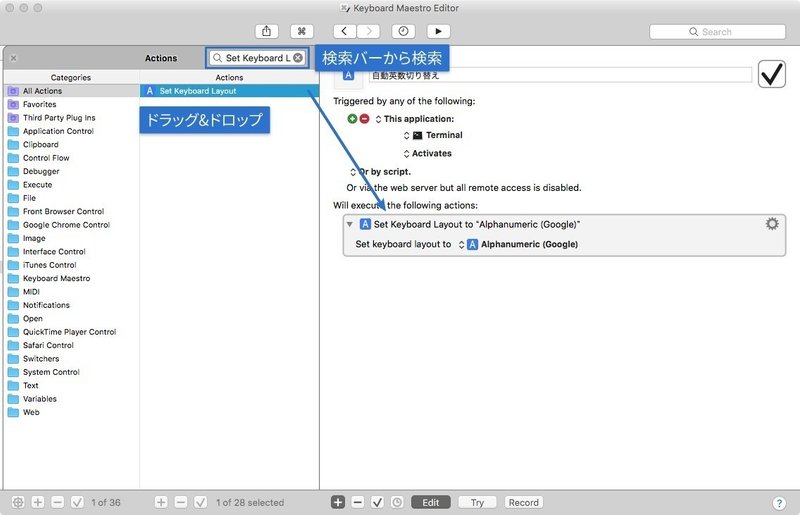
Task: Click the macro name text field
Action: pos(560,76)
